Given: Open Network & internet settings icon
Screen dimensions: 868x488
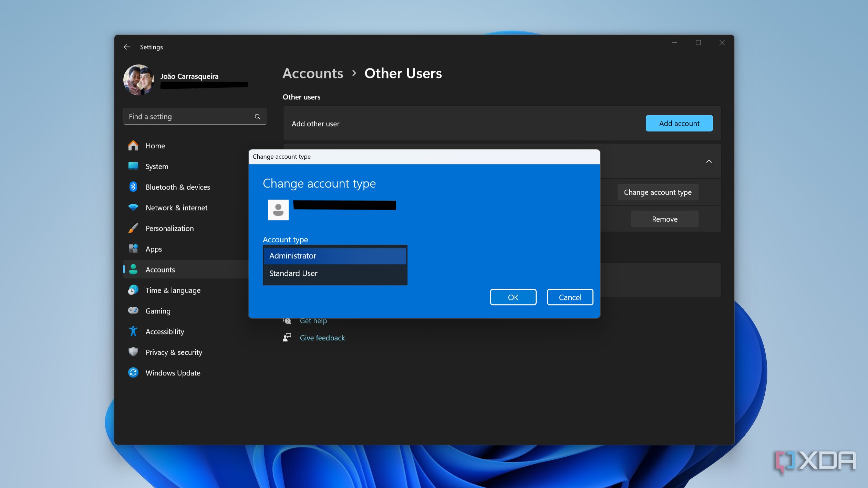Looking at the screenshot, I should [133, 208].
